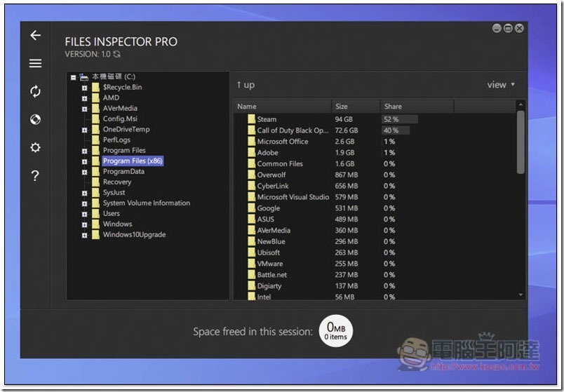
Task: Click the Windows folder icon in tree
Action: (95, 224)
